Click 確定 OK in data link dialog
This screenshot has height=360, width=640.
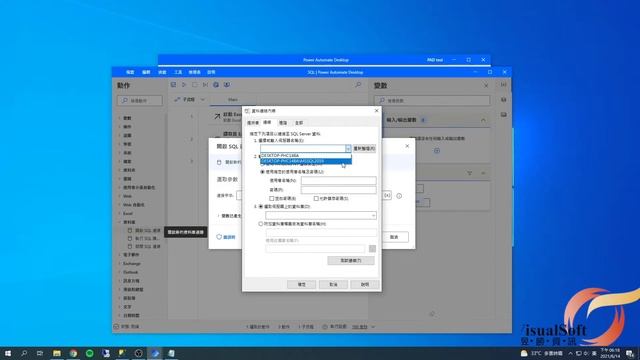point(301,284)
